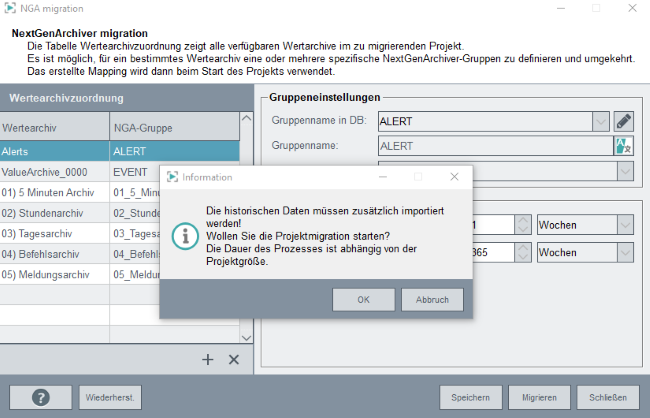
Task: Close the Information dialog with X
Action: 454,177
